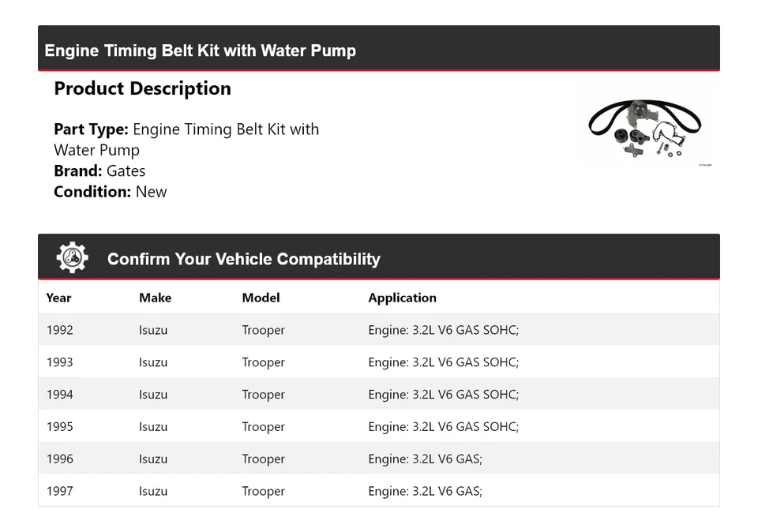Select the 1993 year row cell
Screen dimensions: 758x532
tap(59, 362)
